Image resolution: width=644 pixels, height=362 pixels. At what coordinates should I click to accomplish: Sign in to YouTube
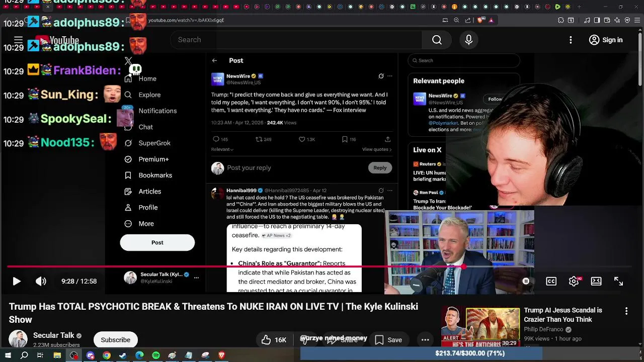click(606, 40)
